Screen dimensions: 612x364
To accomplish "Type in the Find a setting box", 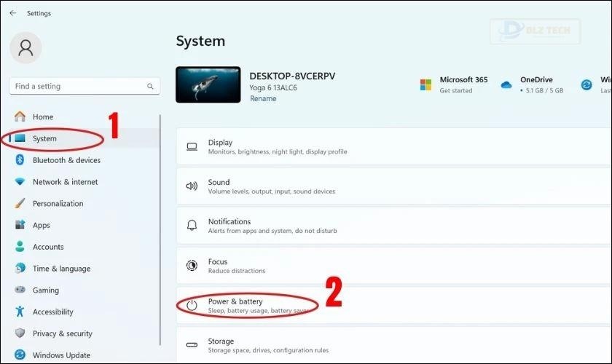I will click(x=76, y=86).
